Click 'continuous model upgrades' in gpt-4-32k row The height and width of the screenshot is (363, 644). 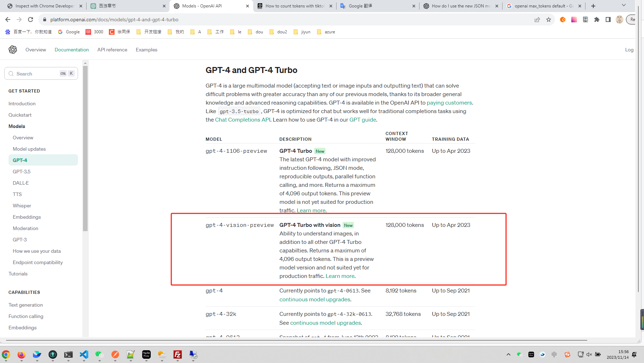pos(326,323)
